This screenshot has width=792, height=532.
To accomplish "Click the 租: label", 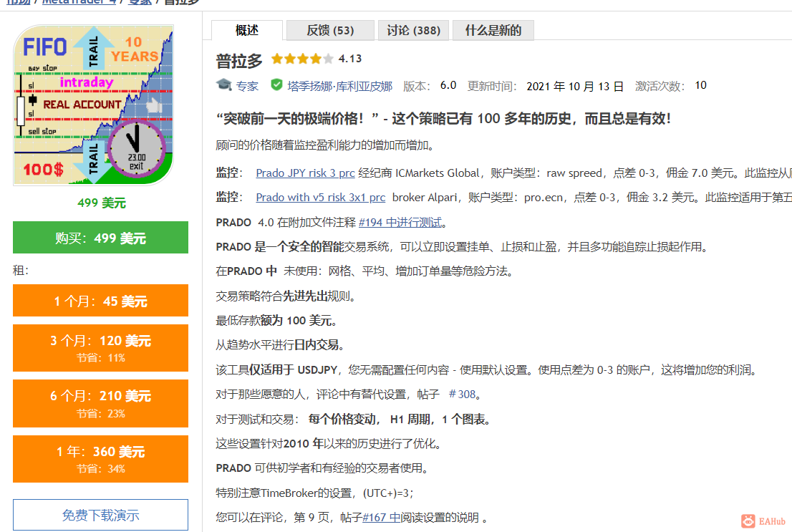I will click(x=21, y=270).
